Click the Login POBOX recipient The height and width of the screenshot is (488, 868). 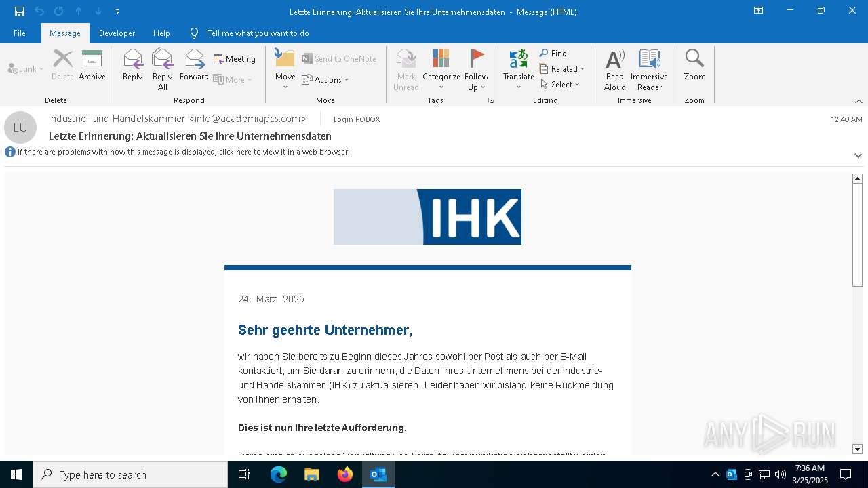click(x=357, y=119)
